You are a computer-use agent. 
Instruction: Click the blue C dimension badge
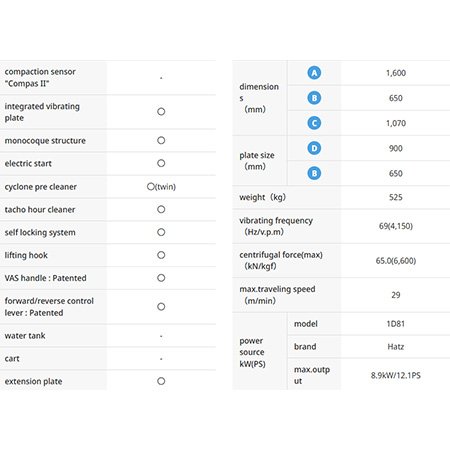[x=314, y=123]
